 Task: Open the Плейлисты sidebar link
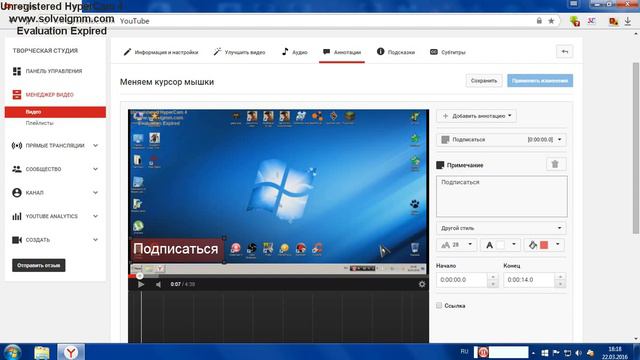(40, 123)
